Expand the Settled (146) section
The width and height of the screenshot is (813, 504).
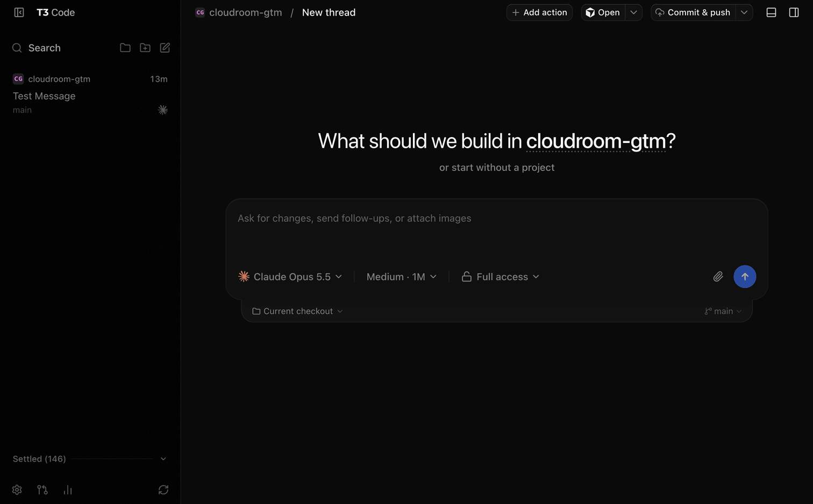click(90, 459)
